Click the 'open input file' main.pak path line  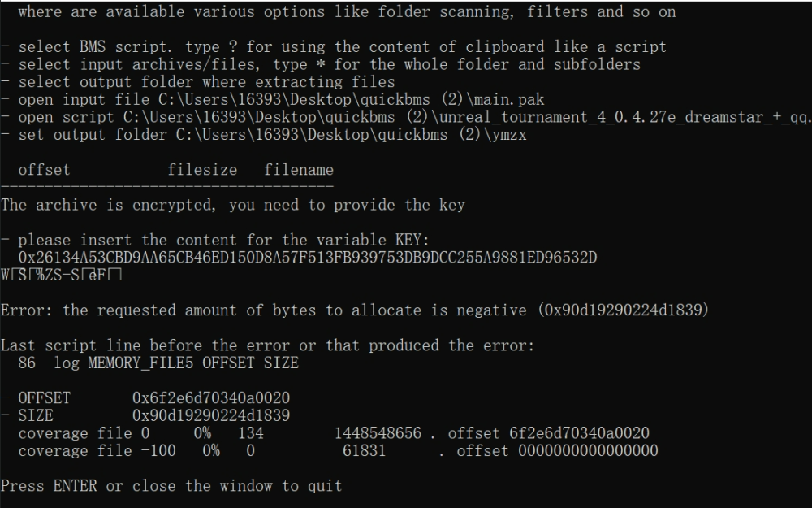[x=280, y=100]
